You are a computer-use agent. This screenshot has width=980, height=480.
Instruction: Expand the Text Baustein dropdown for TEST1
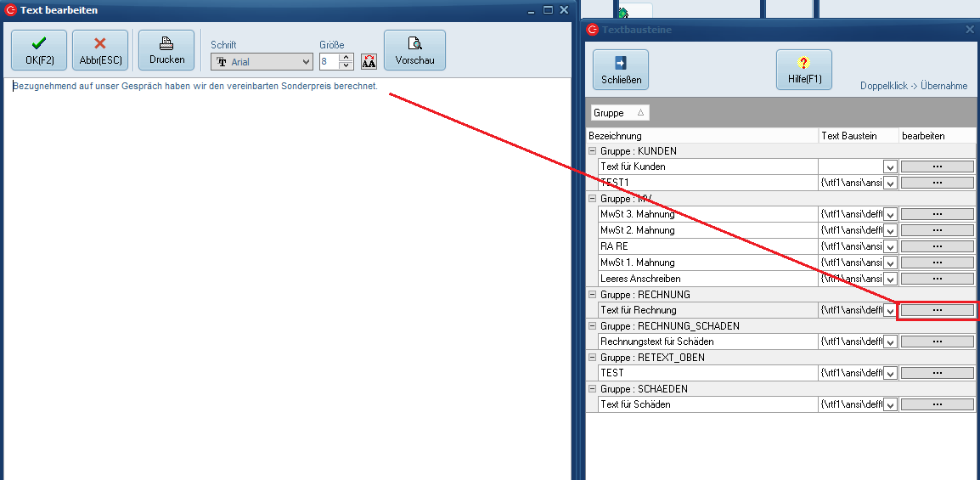click(890, 183)
